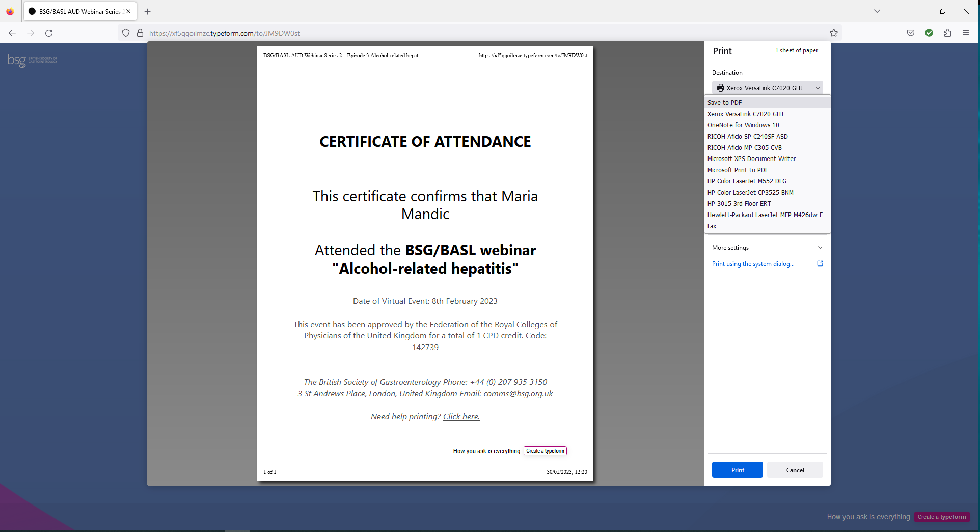Image resolution: width=980 pixels, height=532 pixels.
Task: Click the URL address bar
Action: pyautogui.click(x=479, y=33)
